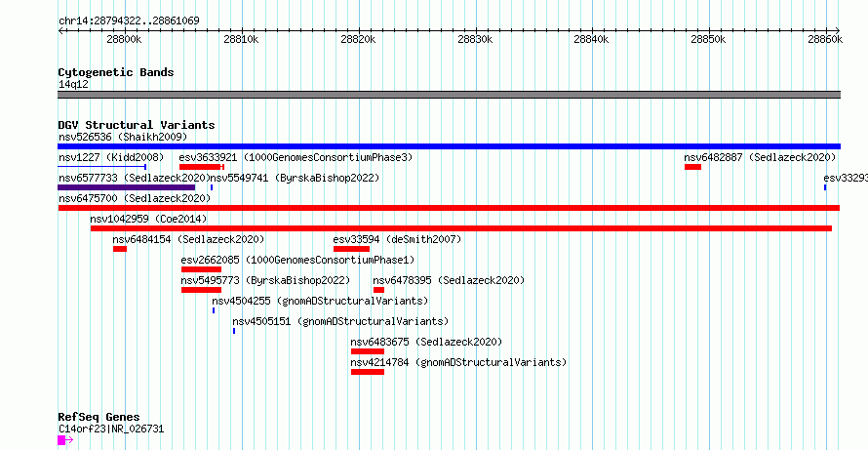Image resolution: width=868 pixels, height=450 pixels.
Task: Click the Cytogenetic Bands track title
Action: pyautogui.click(x=116, y=72)
